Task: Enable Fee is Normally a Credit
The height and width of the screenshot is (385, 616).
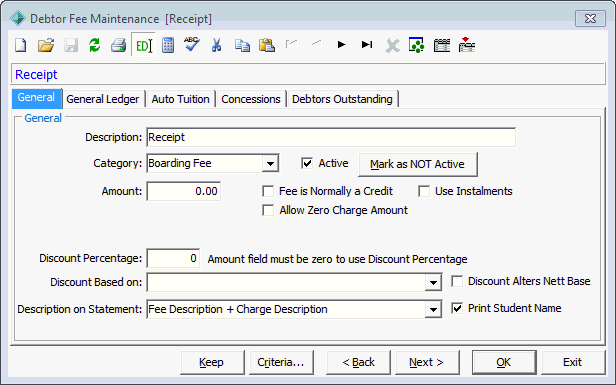Action: point(268,191)
